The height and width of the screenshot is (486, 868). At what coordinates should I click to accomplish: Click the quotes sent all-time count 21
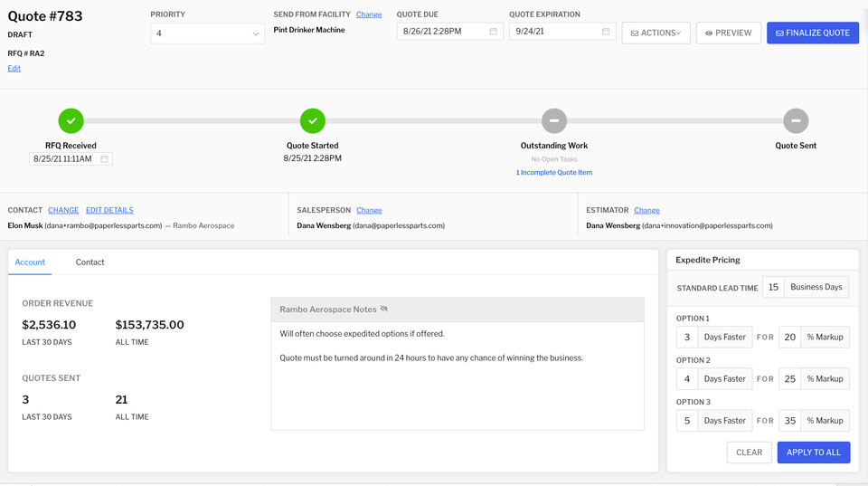(121, 399)
